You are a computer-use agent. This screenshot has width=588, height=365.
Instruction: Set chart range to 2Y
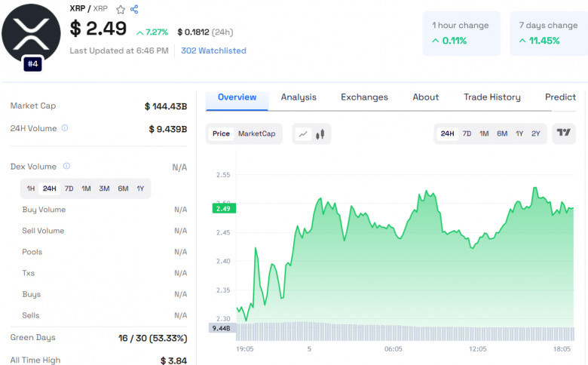coord(535,133)
